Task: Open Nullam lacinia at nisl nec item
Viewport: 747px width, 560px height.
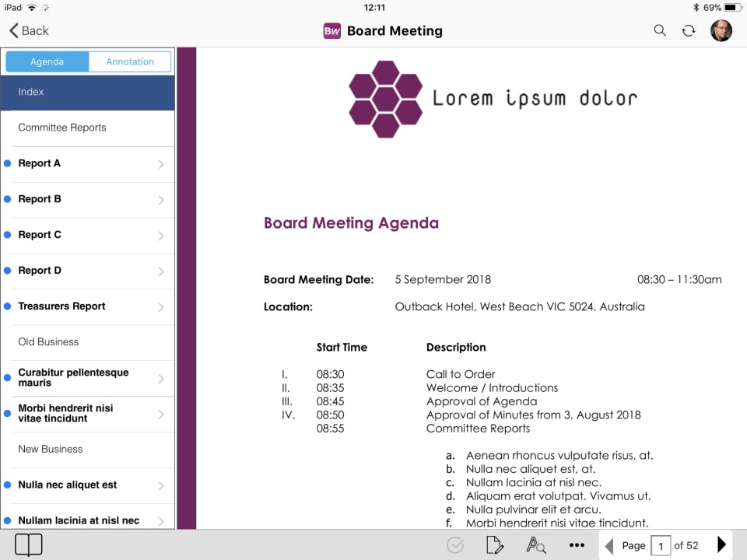Action: (x=88, y=516)
